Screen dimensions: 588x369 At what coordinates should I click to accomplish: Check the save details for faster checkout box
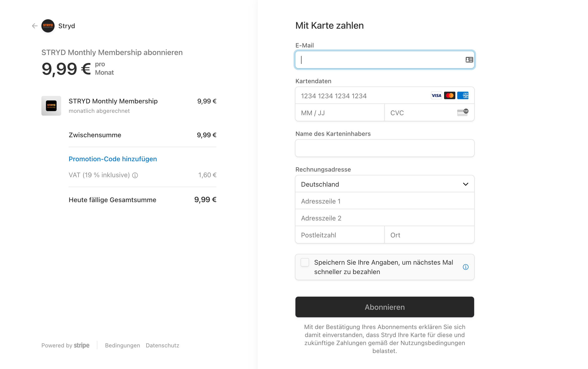click(x=305, y=262)
